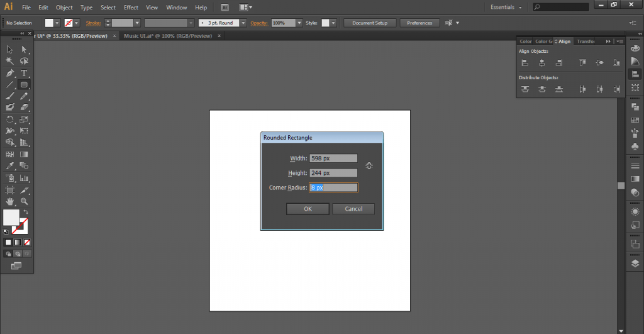Toggle constrain width and height proportions
The width and height of the screenshot is (644, 334).
(x=369, y=165)
